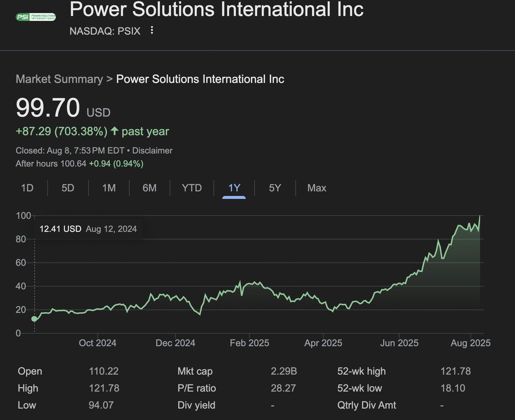Switch to the 5D time range
The width and height of the screenshot is (515, 420).
(68, 188)
